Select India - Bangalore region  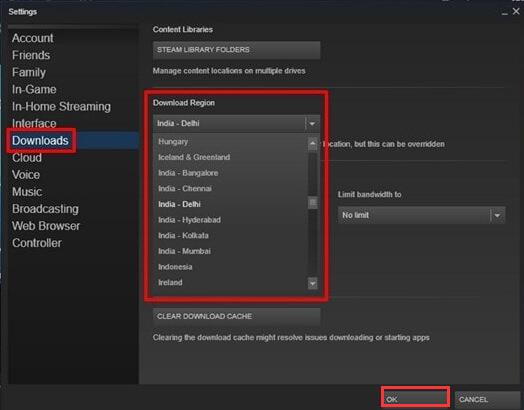[x=230, y=173]
